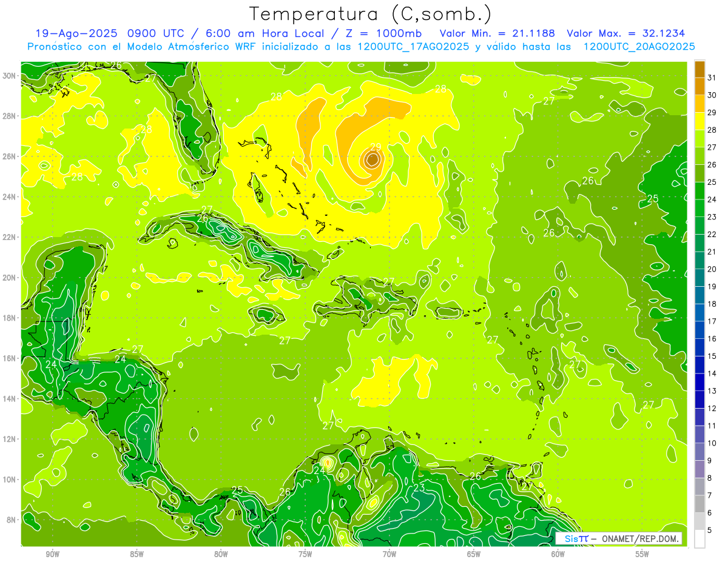The image size is (728, 562).
Task: Click the blue legend swatch between 15 and 16
Action: pyautogui.click(x=699, y=347)
